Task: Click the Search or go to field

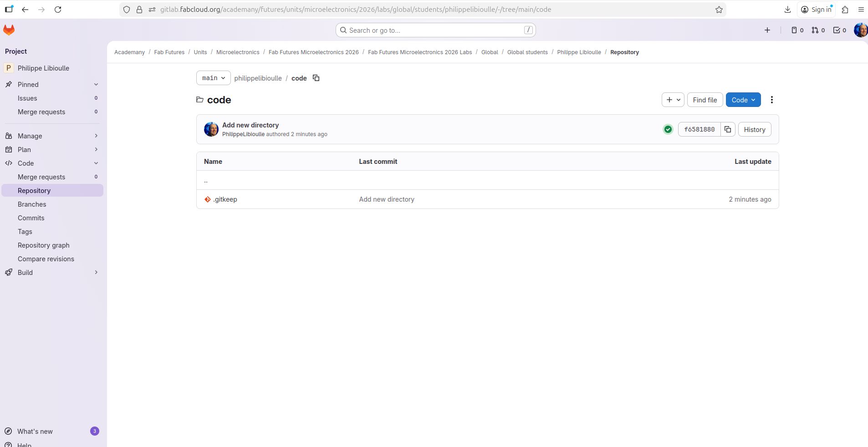Action: tap(435, 30)
